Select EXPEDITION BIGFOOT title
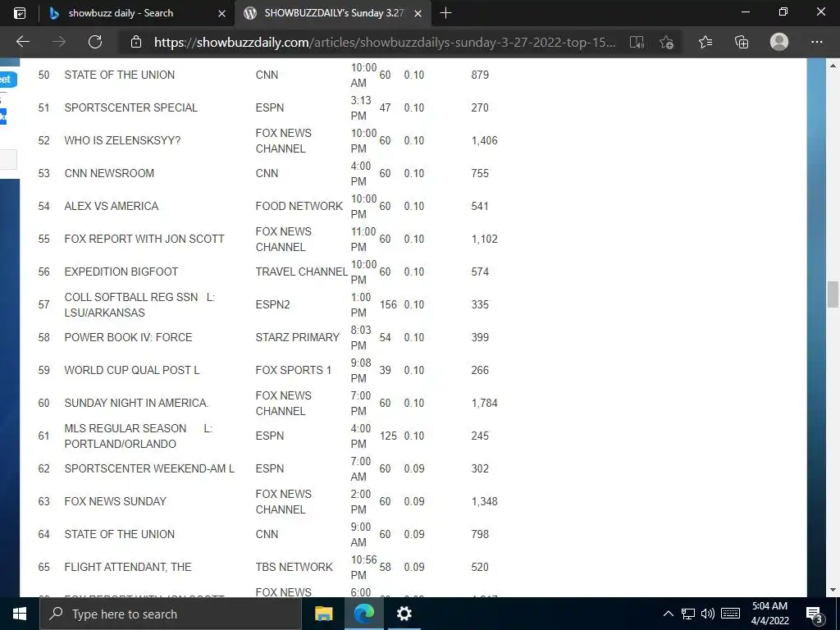Screen dimensions: 840x630 121,272
